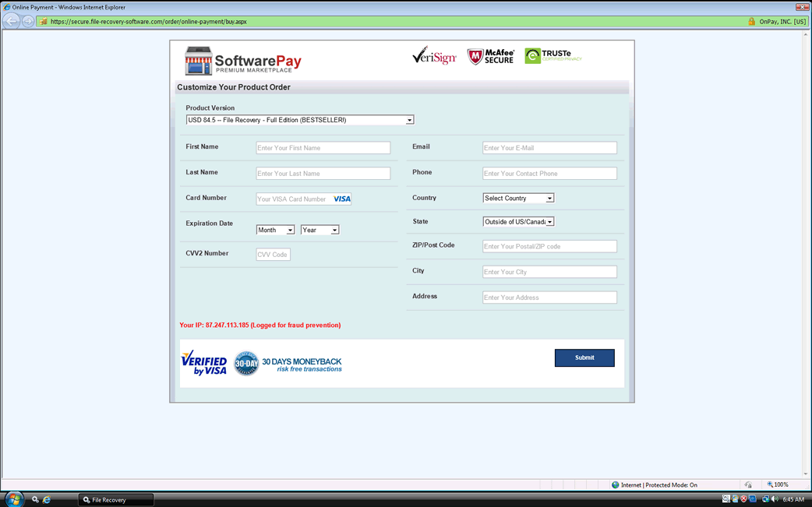The height and width of the screenshot is (507, 812).
Task: Open the Select Country dropdown
Action: pyautogui.click(x=518, y=199)
